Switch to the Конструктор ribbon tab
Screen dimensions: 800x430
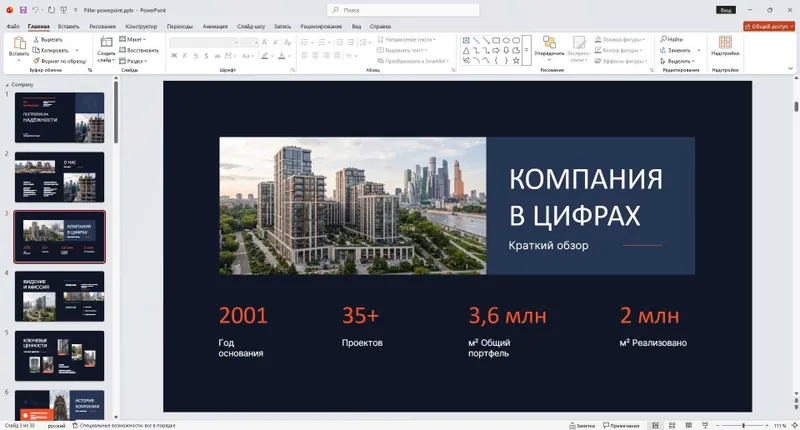coord(141,26)
